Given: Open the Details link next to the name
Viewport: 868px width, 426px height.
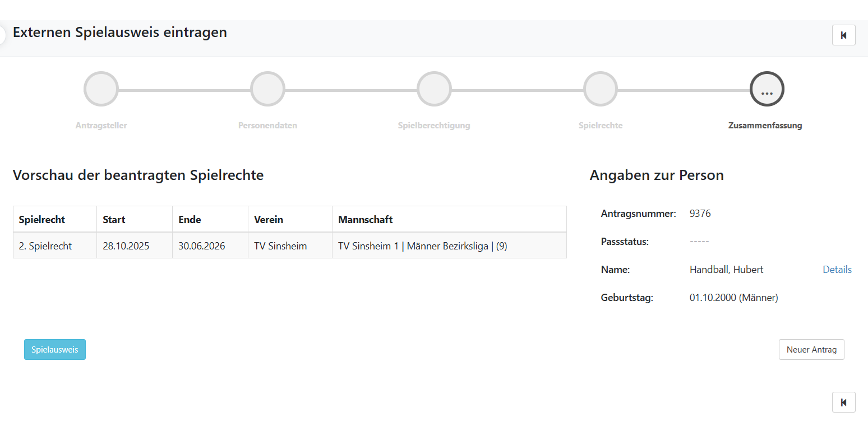Looking at the screenshot, I should (837, 270).
